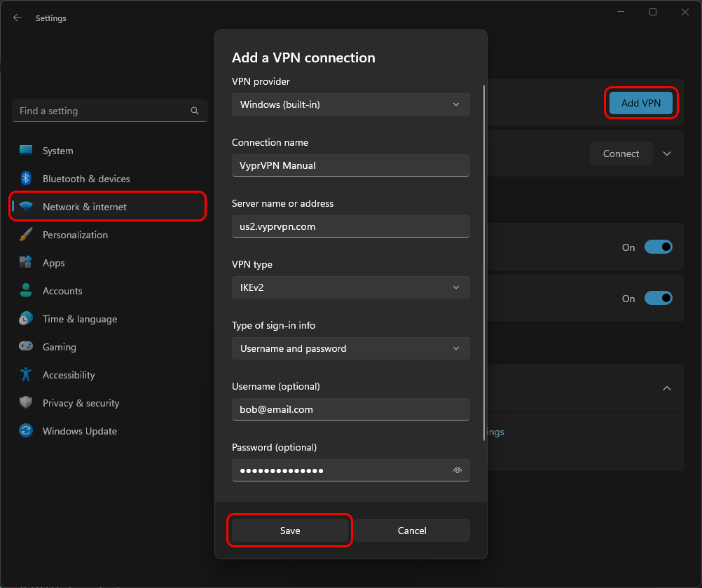Click the Privacy & security shield icon

pos(26,402)
